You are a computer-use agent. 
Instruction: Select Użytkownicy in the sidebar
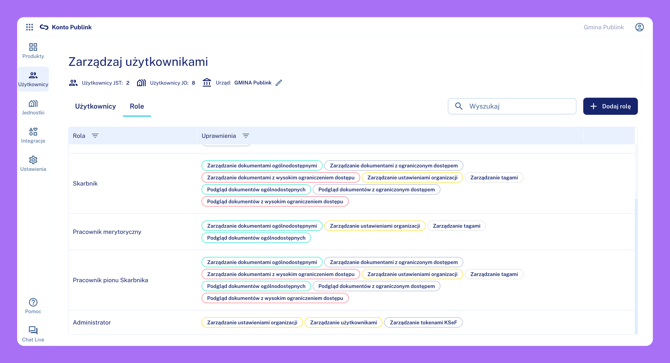click(33, 79)
